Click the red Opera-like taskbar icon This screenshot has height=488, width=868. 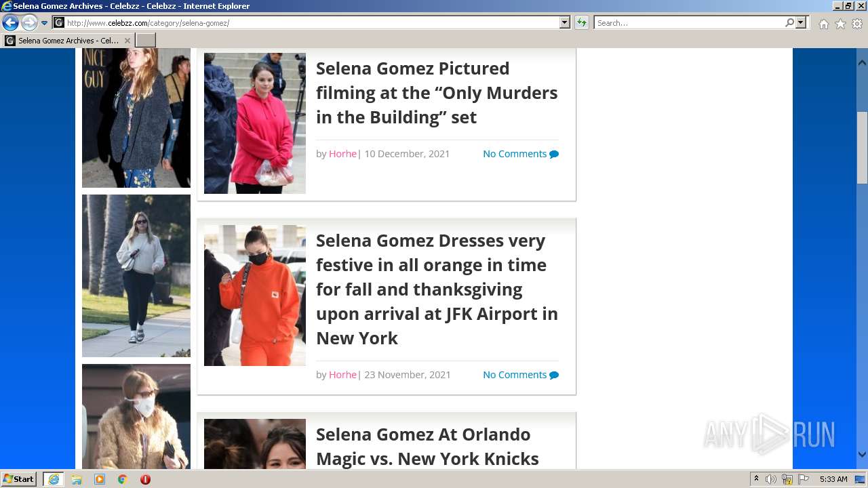pyautogui.click(x=145, y=479)
